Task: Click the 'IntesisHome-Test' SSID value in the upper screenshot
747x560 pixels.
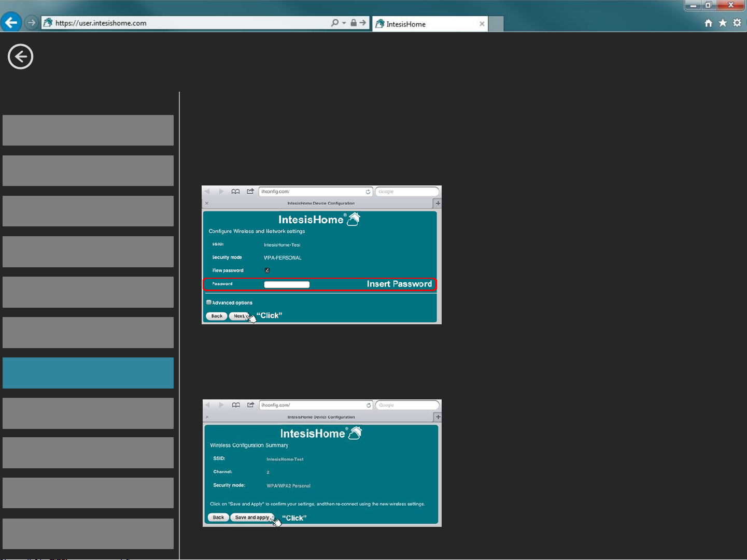Action: click(x=282, y=245)
